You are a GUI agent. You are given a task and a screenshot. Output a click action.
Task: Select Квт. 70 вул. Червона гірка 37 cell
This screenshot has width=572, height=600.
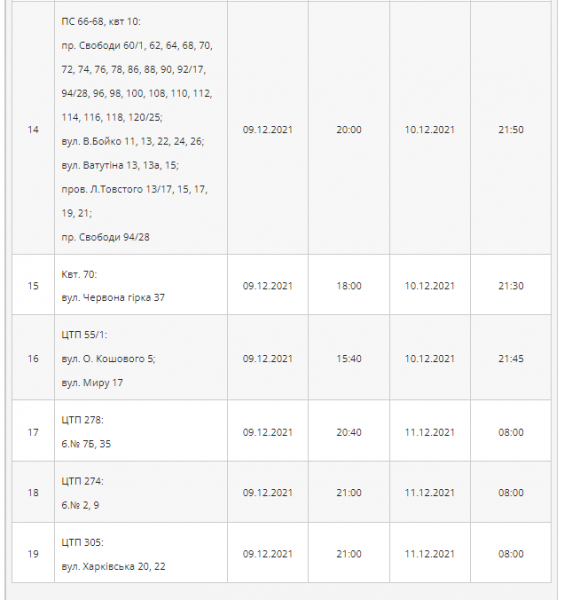point(141,285)
